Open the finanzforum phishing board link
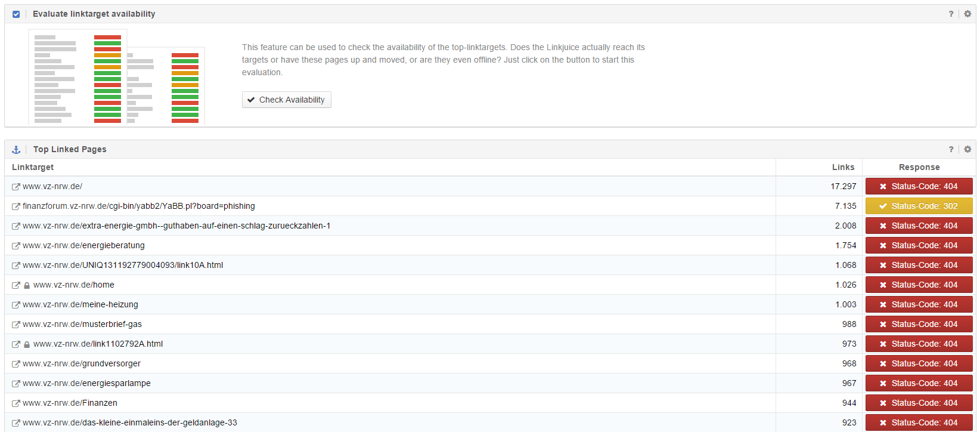Viewport: 980px width, 432px height. pyautogui.click(x=138, y=206)
